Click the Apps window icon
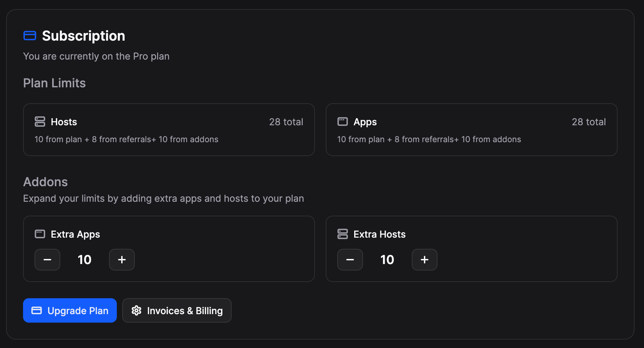644x348 pixels. click(x=343, y=122)
